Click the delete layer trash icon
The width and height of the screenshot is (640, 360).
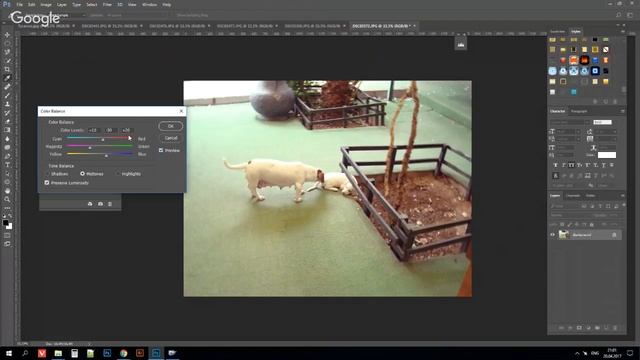[x=615, y=328]
